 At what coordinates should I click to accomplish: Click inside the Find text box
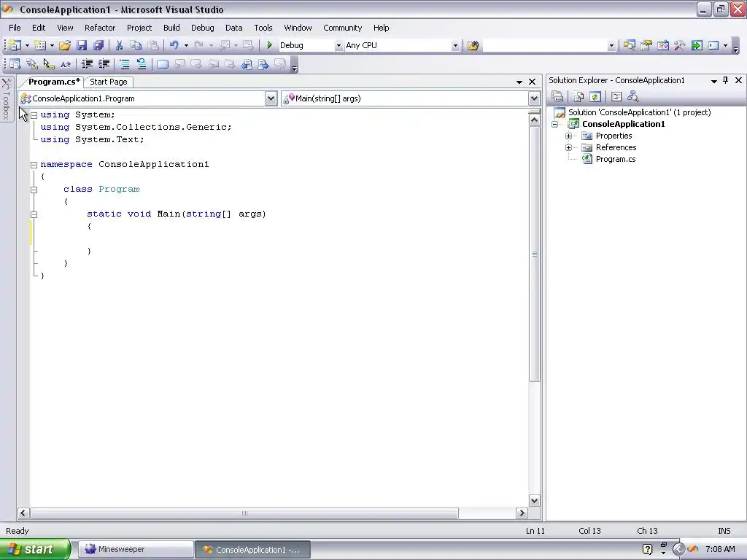point(545,46)
